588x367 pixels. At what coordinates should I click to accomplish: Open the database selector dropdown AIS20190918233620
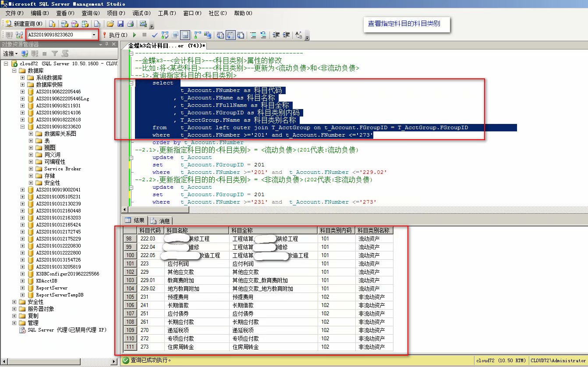pos(94,35)
